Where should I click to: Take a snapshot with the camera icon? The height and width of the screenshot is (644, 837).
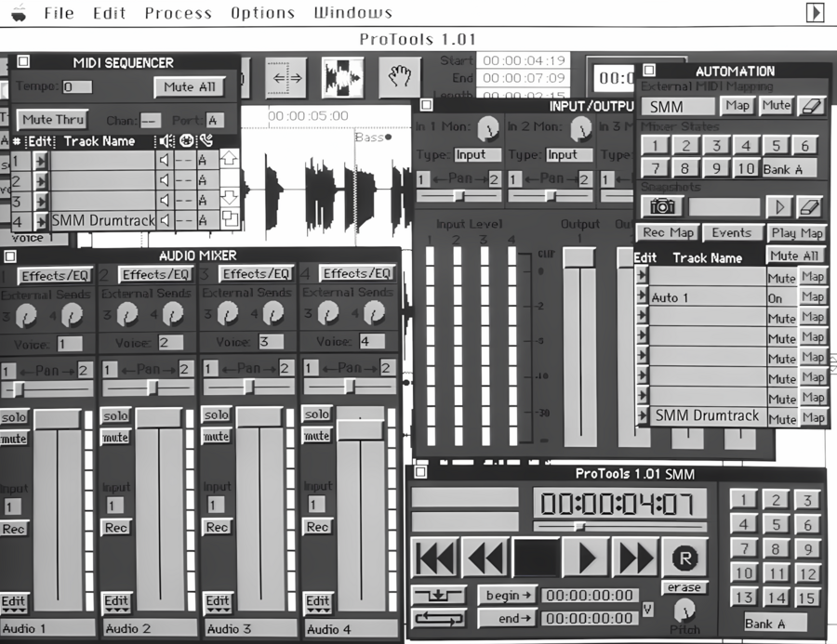[x=662, y=206]
